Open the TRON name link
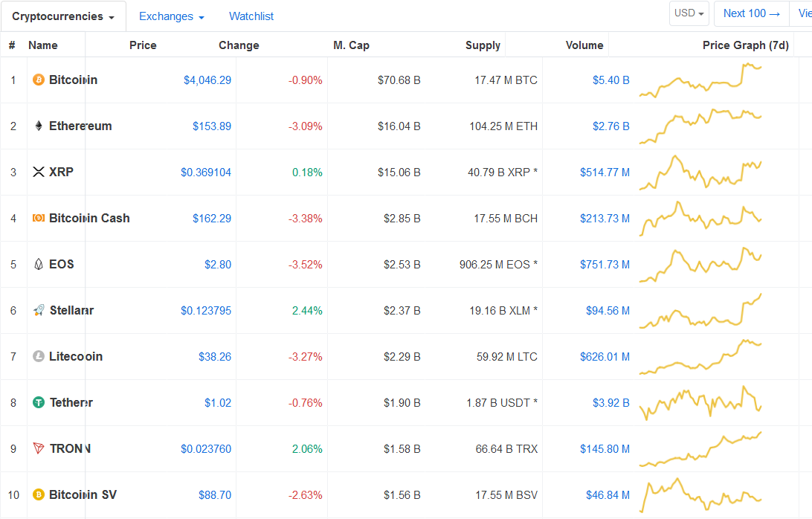 tap(70, 448)
